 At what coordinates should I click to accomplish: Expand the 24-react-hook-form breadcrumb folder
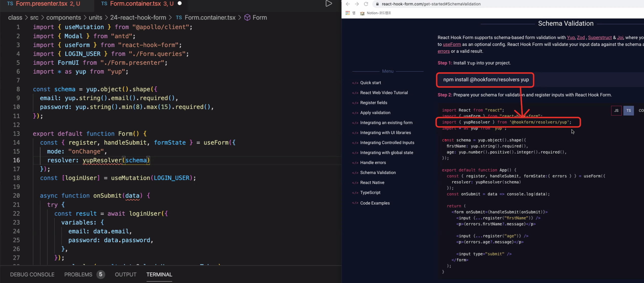138,17
